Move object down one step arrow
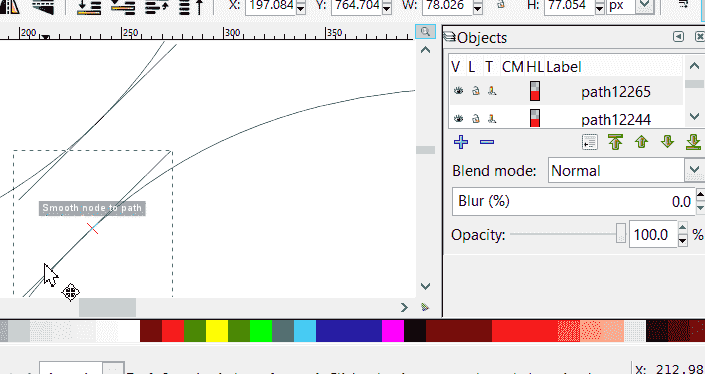This screenshot has height=374, width=705. point(667,142)
